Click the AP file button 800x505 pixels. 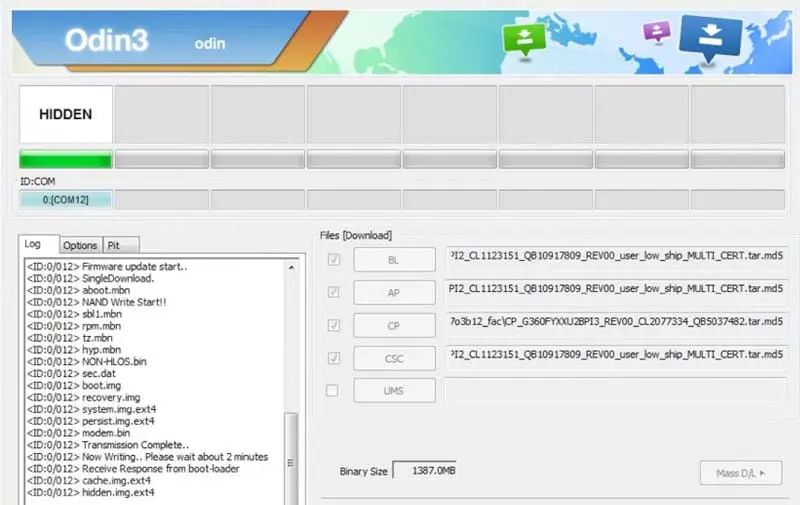point(394,293)
